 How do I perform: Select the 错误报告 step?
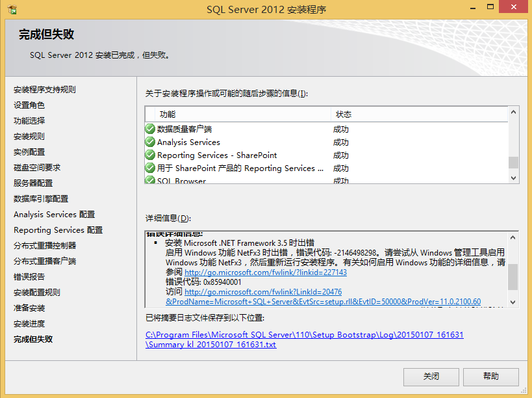[29, 277]
